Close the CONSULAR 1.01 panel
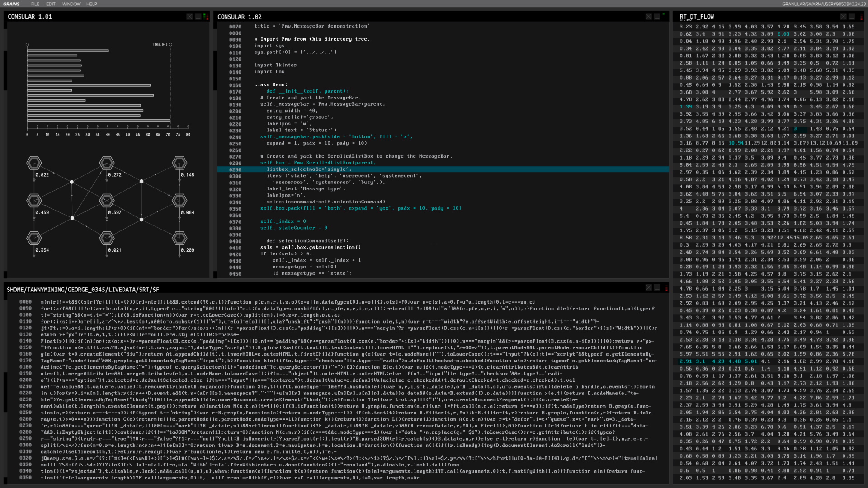The width and height of the screenshot is (868, 488). pos(190,17)
